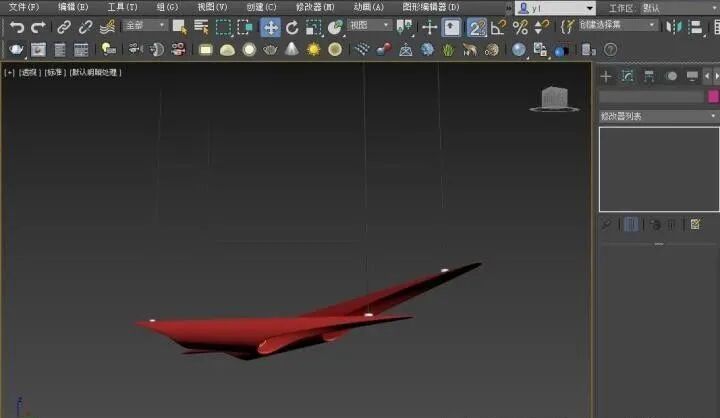The image size is (720, 418).
Task: Toggle Angle Snap
Action: pyautogui.click(x=498, y=28)
